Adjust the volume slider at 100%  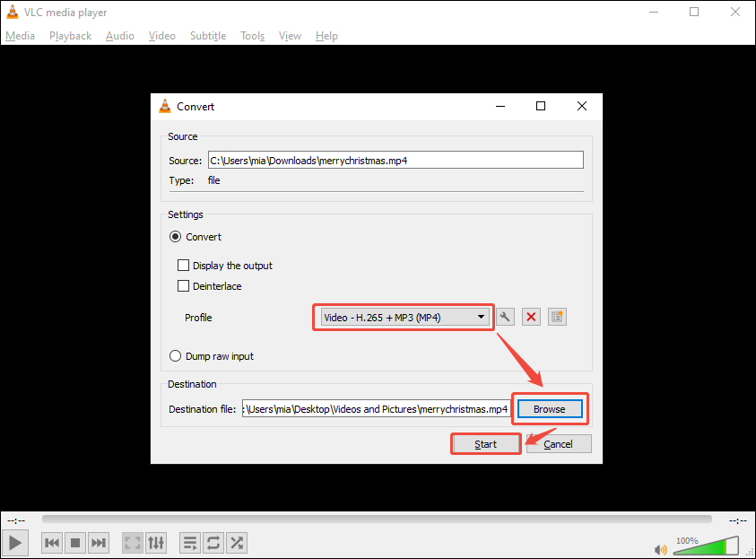click(706, 546)
